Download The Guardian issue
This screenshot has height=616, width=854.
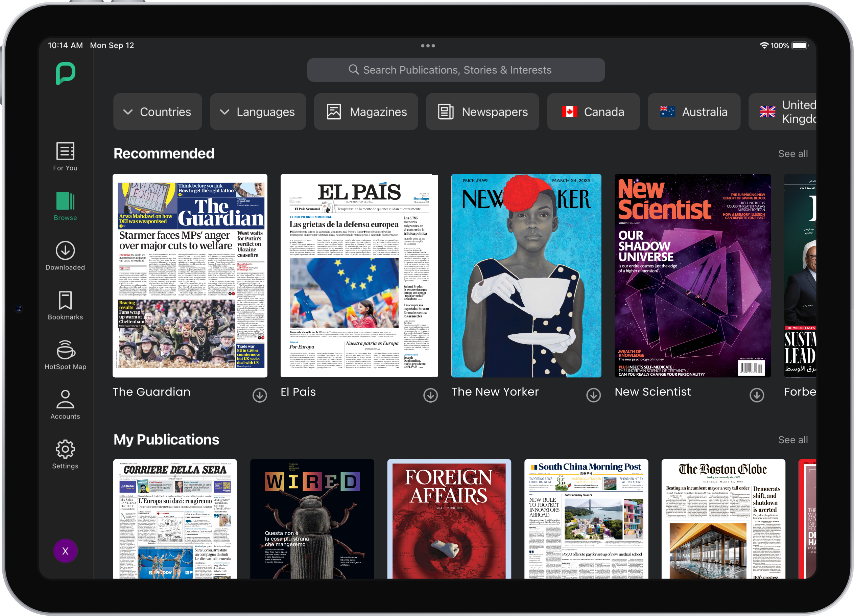(x=259, y=395)
